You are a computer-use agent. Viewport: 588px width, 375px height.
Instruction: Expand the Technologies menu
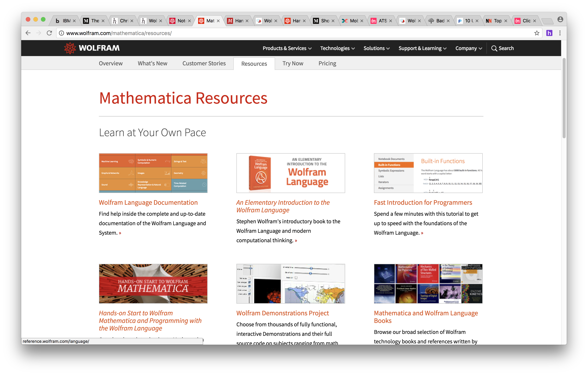click(x=337, y=48)
